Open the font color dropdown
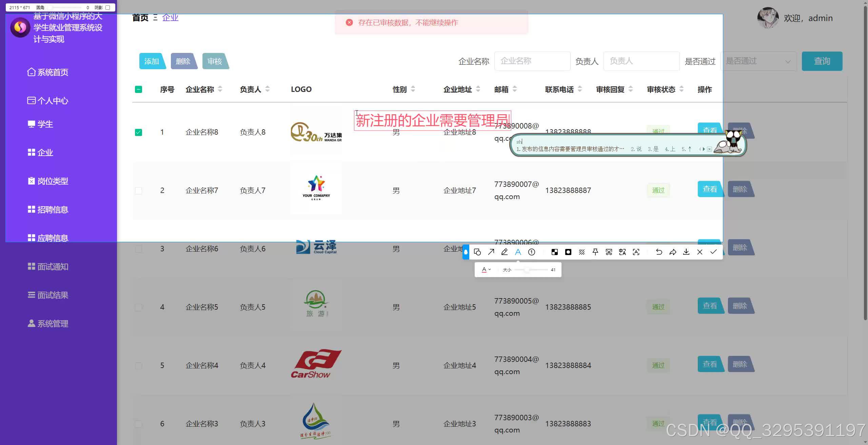868x445 pixels. [x=486, y=269]
